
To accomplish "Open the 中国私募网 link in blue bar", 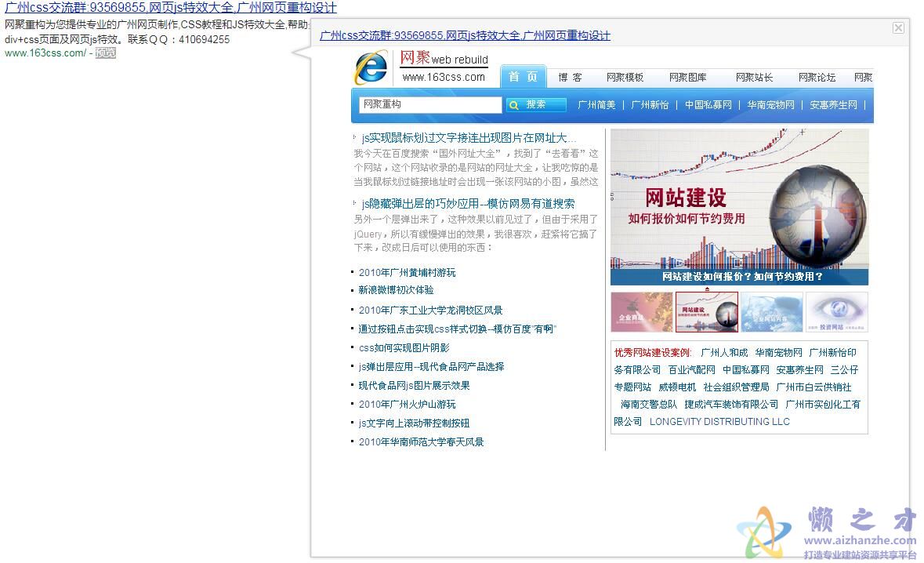I will pyautogui.click(x=708, y=105).
